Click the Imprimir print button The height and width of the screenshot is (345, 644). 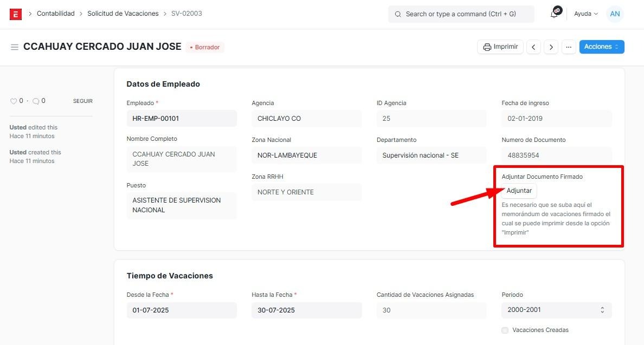click(500, 47)
